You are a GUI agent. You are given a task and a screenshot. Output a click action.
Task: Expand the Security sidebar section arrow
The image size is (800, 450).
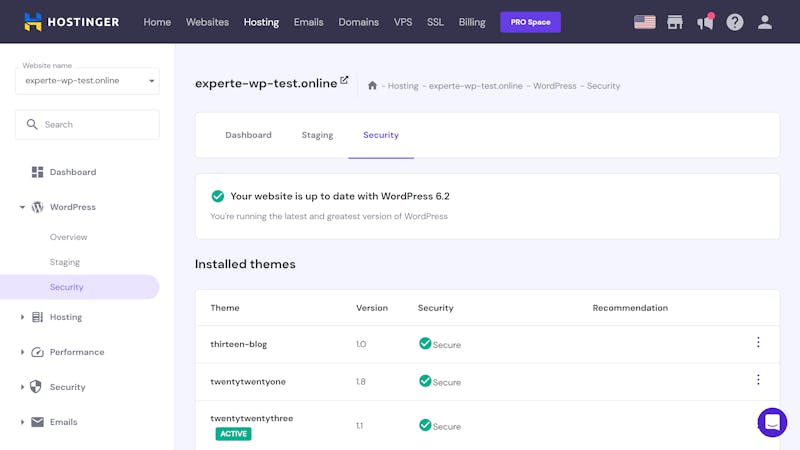(22, 387)
